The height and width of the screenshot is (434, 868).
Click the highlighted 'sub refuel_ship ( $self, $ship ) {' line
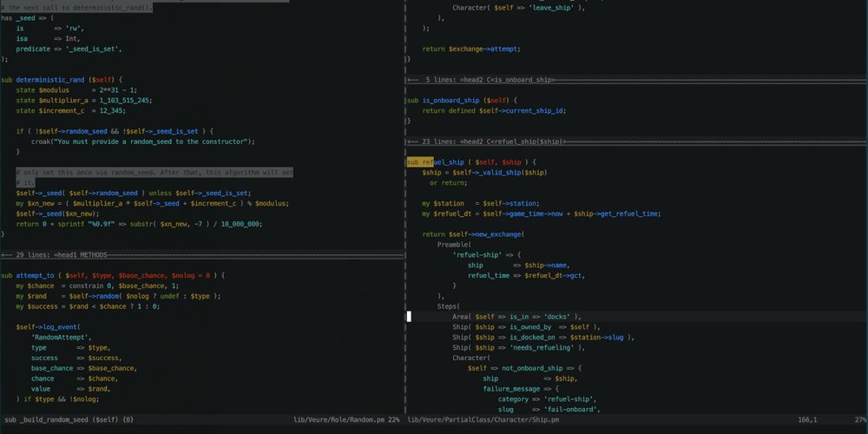coord(471,162)
